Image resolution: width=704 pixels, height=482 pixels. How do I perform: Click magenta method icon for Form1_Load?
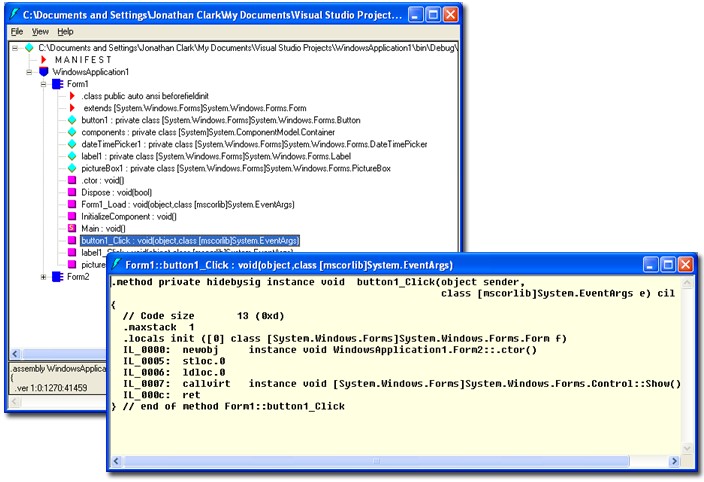click(x=72, y=204)
